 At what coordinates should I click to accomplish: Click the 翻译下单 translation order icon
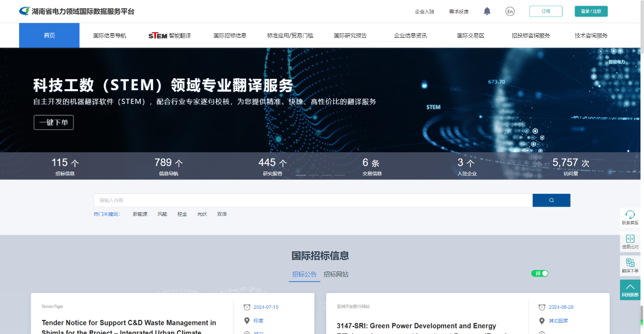coord(630,265)
